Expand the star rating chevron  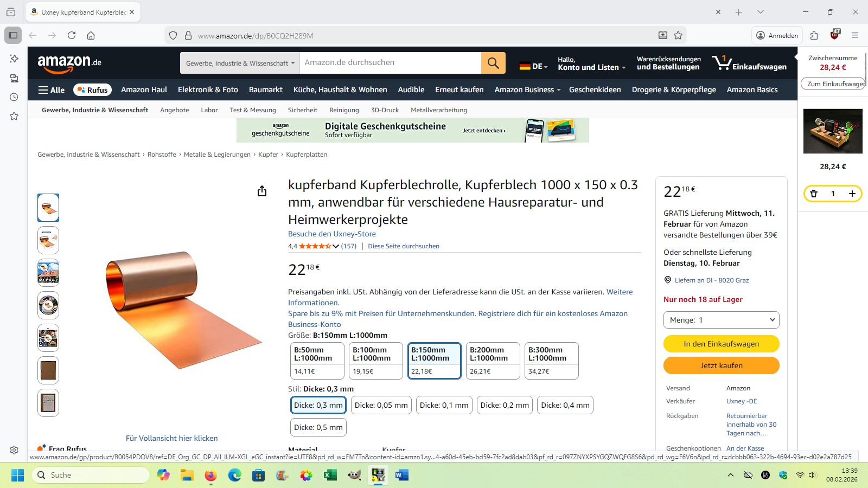point(336,246)
